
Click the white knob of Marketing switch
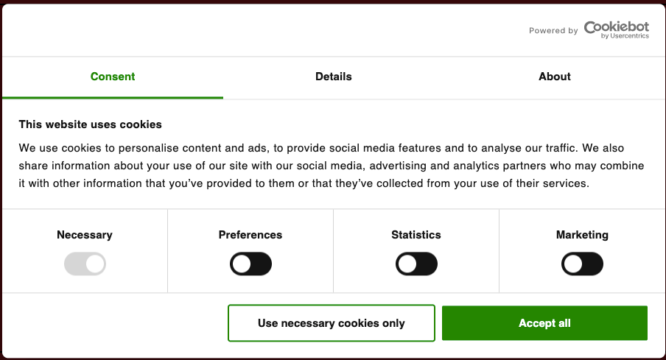(x=573, y=264)
